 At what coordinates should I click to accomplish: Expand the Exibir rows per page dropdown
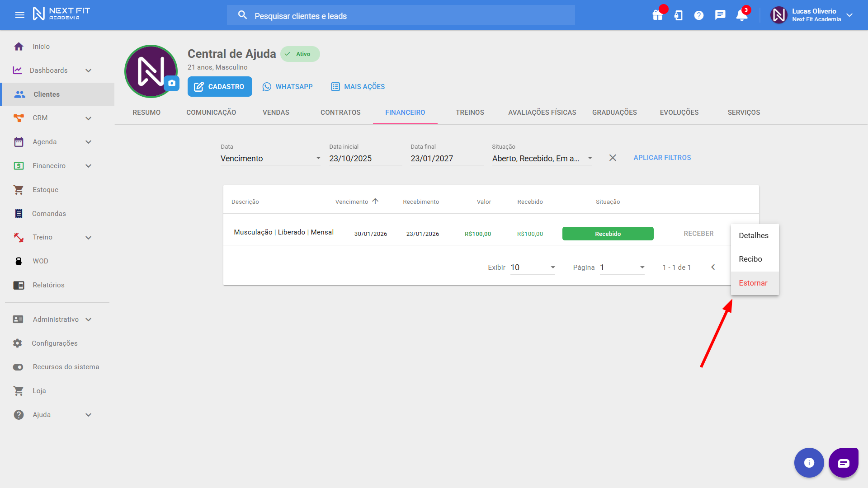tap(533, 267)
